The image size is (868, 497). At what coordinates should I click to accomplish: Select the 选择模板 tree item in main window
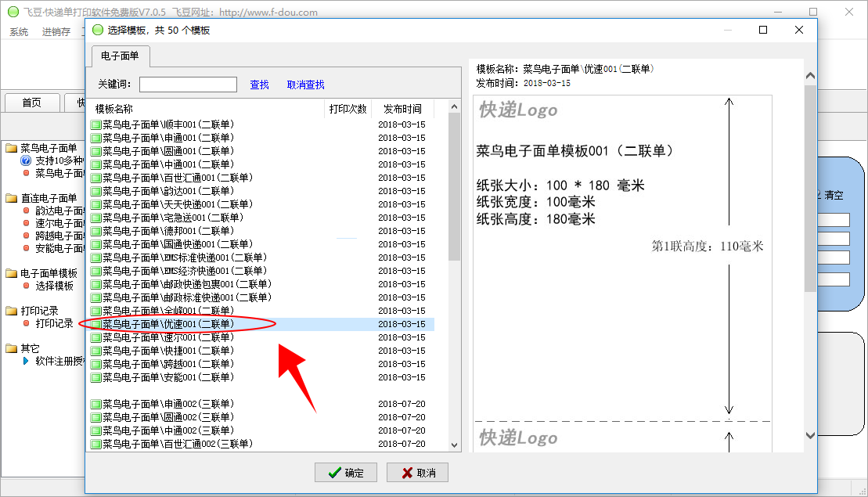54,286
